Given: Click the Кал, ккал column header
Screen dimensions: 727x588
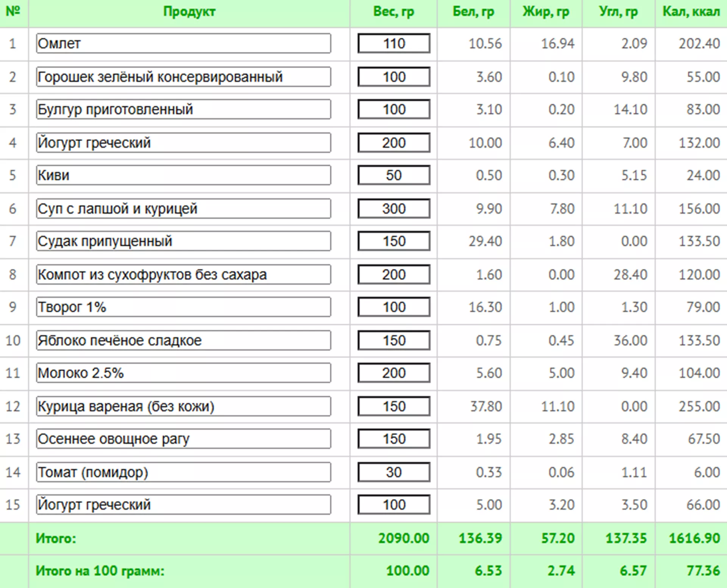Looking at the screenshot, I should point(691,12).
